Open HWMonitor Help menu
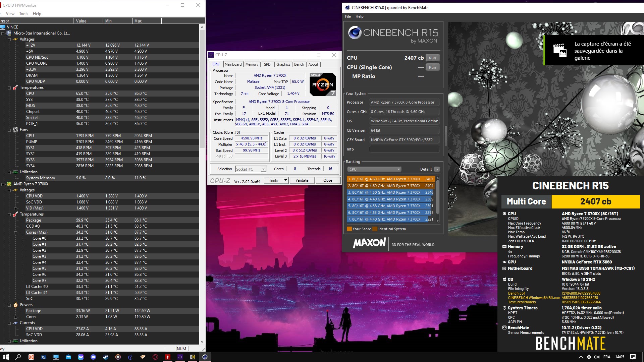The width and height of the screenshot is (644, 362). [37, 14]
